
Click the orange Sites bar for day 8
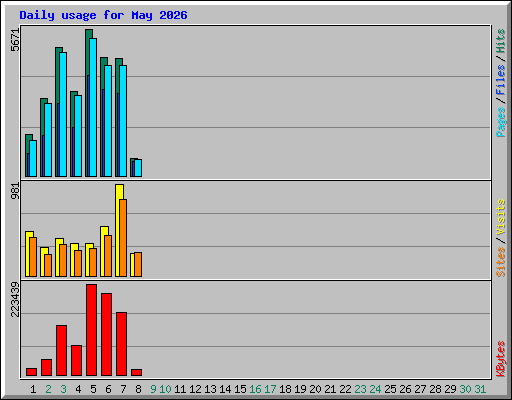[x=138, y=264]
